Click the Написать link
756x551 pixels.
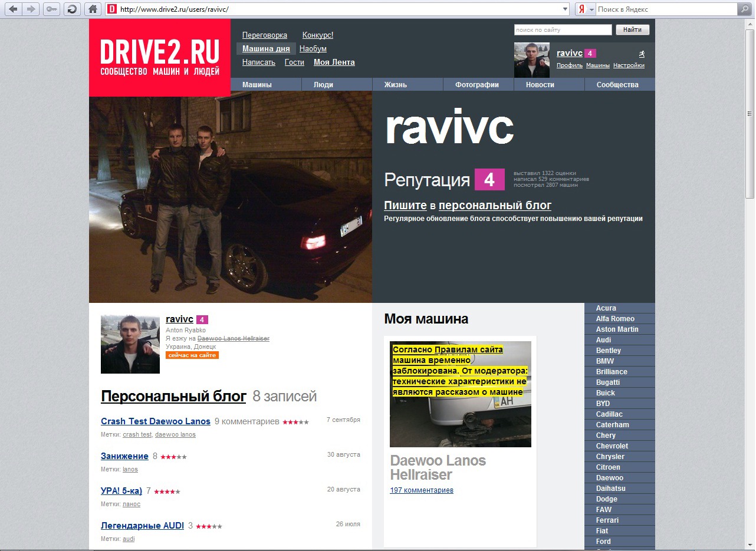[x=259, y=62]
